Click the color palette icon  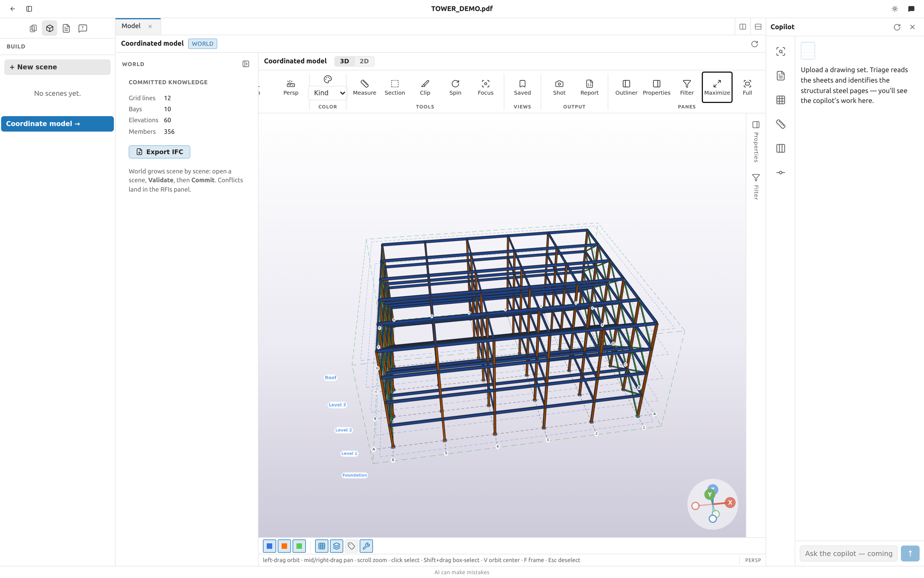328,79
